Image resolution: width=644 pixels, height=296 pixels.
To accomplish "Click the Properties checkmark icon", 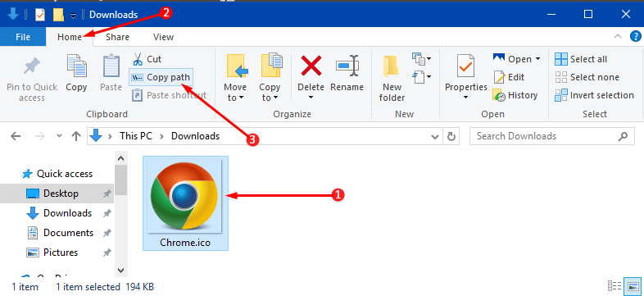I will (465, 66).
